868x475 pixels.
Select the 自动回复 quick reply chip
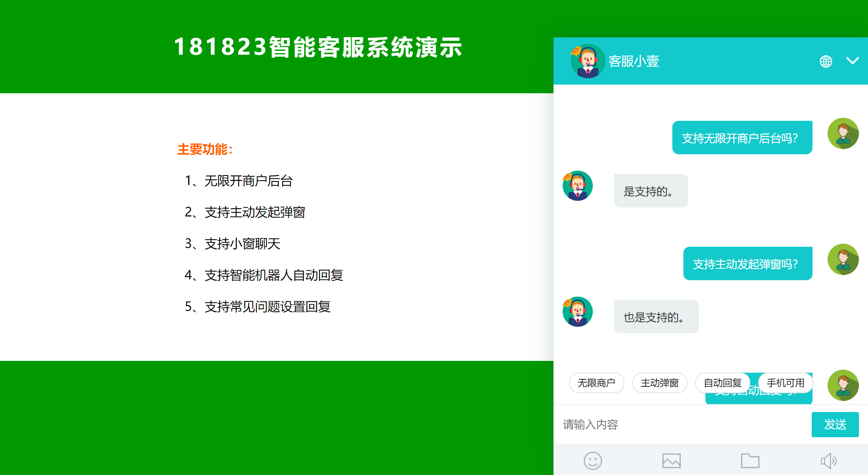click(x=722, y=383)
